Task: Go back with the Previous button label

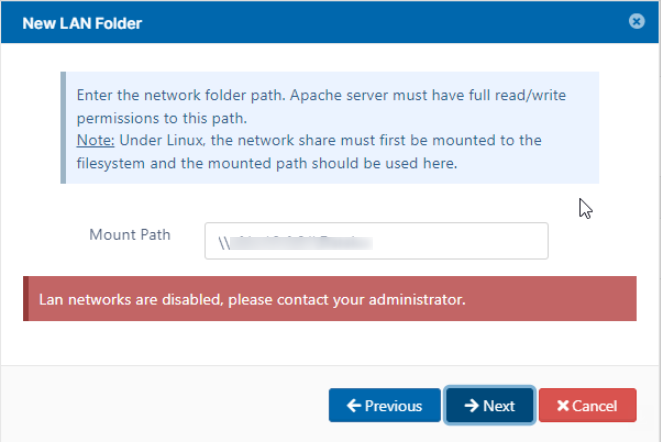Action: click(393, 406)
